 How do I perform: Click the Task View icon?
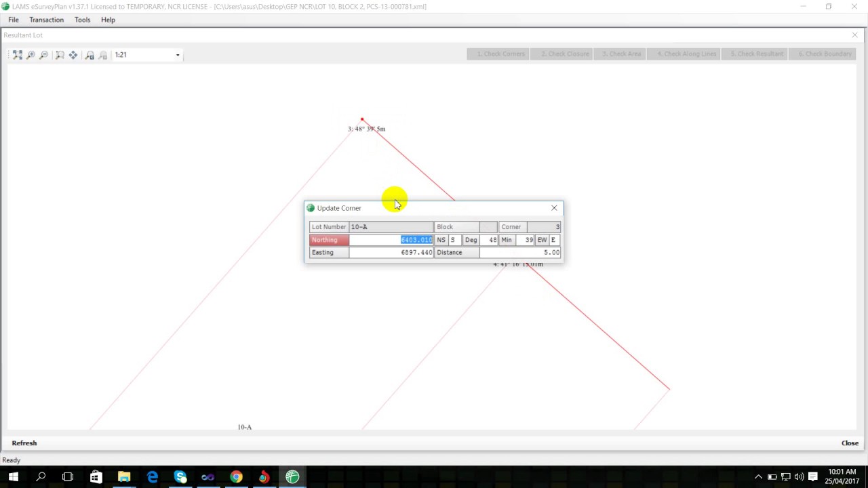68,477
